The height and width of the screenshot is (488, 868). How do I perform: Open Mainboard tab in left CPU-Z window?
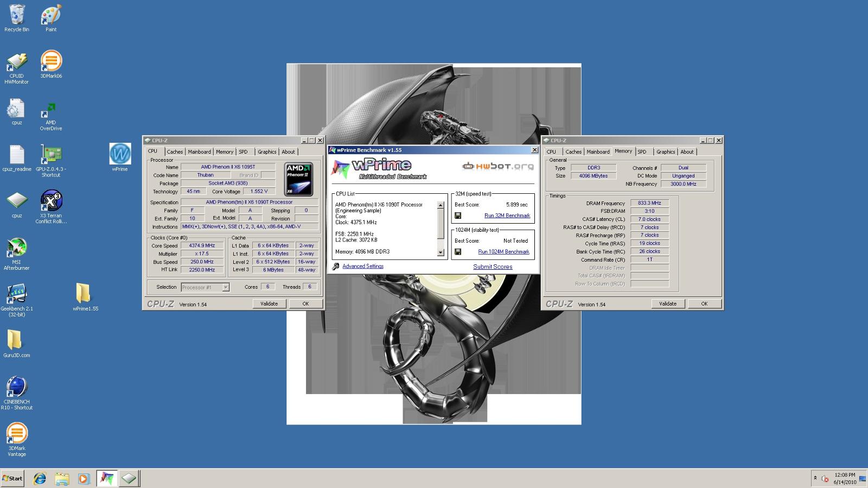point(200,152)
